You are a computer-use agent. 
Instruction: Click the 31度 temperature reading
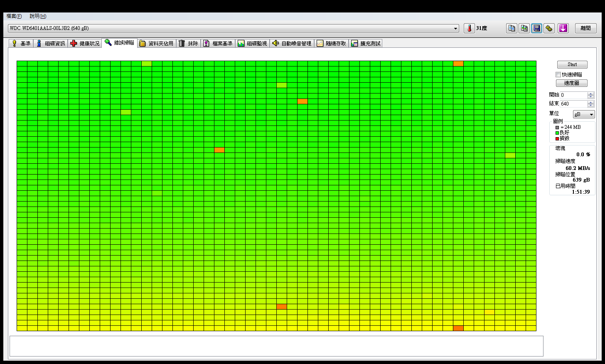(x=482, y=28)
